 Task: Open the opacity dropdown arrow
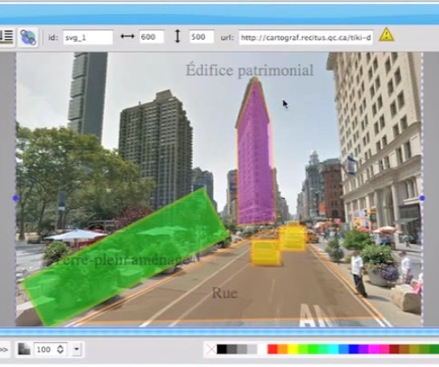click(77, 349)
